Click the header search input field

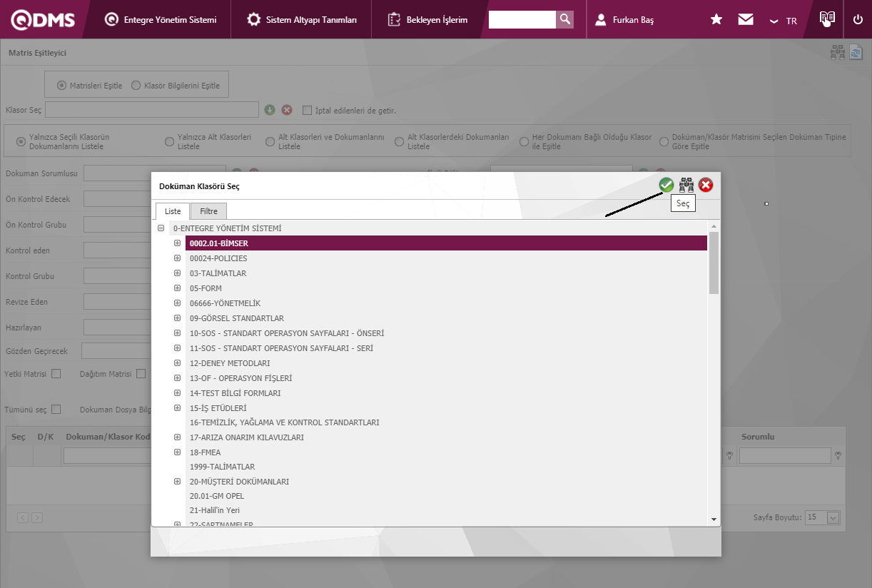[x=522, y=19]
